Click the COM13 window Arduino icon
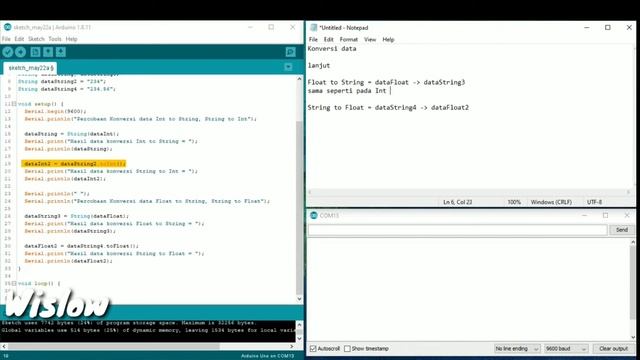Viewport: 640px width, 360px height. (x=313, y=215)
